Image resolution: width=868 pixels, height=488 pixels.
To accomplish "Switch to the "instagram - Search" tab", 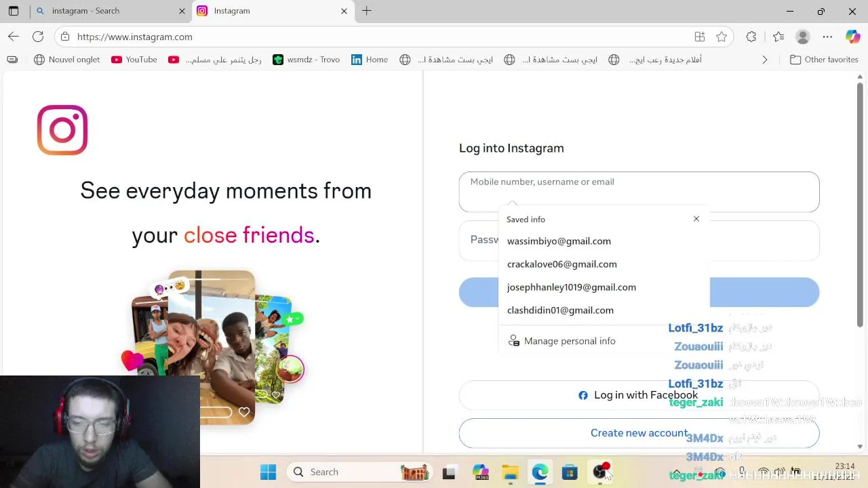I will [109, 11].
